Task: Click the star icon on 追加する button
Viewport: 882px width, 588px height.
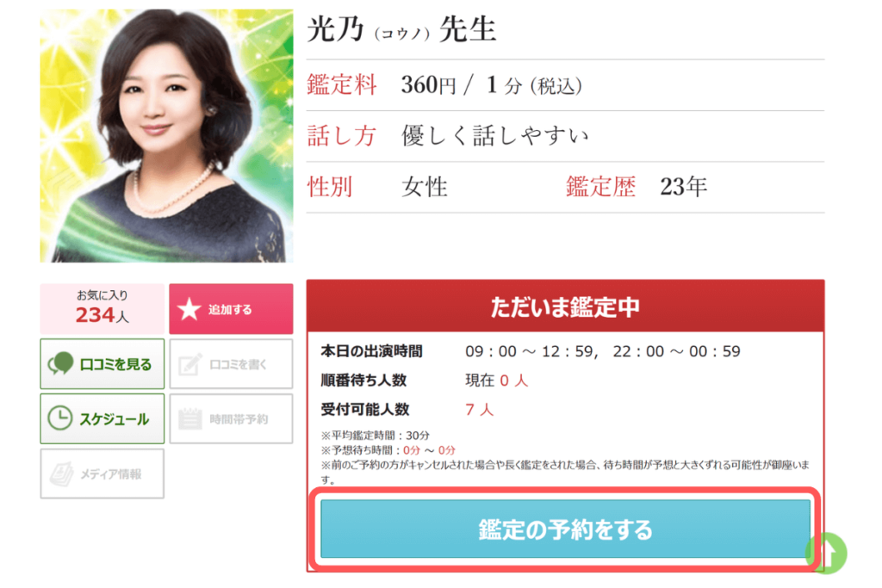Action: pos(189,309)
